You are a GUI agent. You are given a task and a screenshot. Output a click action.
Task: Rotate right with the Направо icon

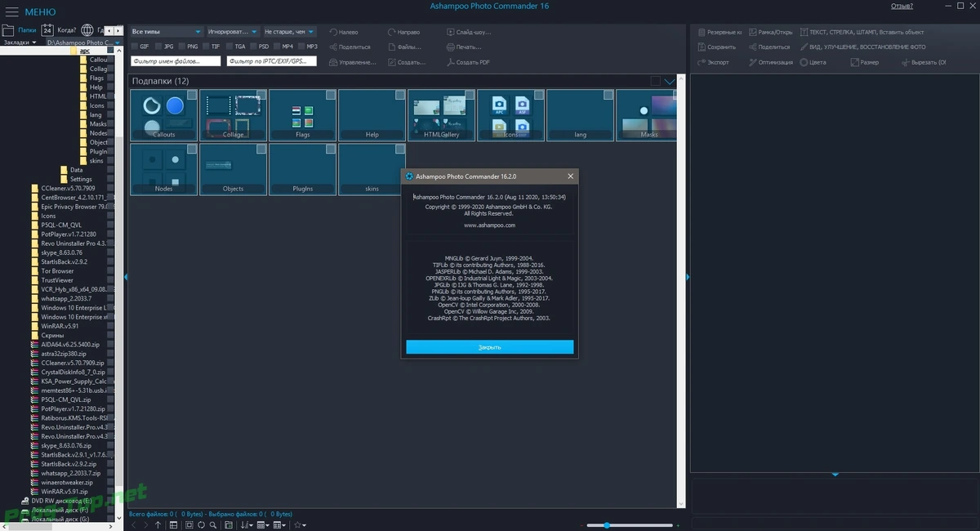tap(390, 32)
